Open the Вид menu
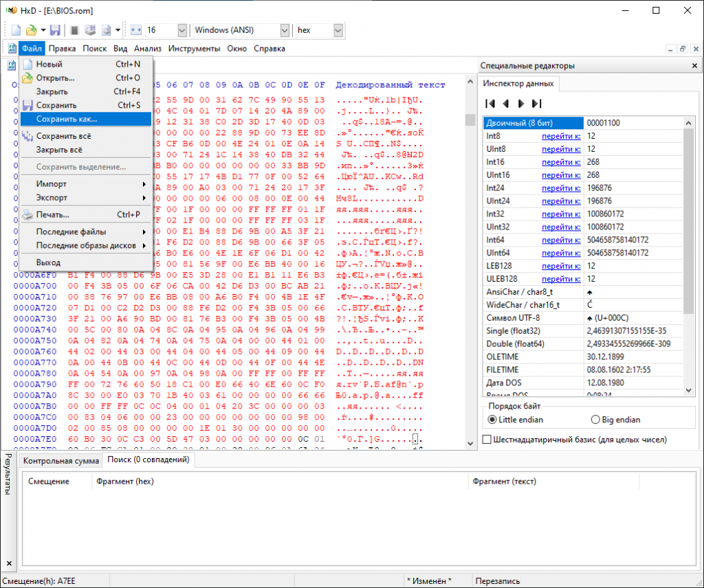Viewport: 704px width, 588px height. tap(120, 49)
